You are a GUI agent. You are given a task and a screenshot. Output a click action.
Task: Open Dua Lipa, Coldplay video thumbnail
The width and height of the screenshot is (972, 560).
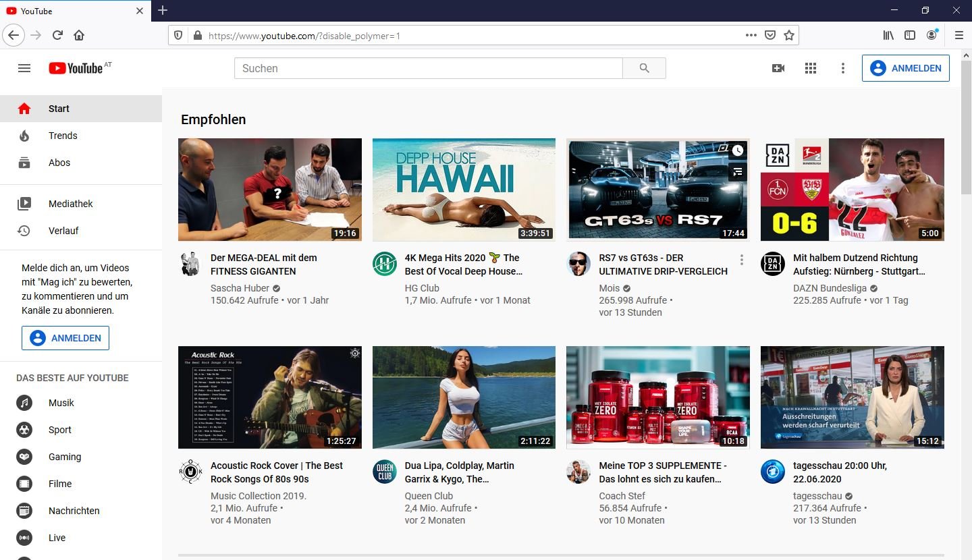click(464, 397)
